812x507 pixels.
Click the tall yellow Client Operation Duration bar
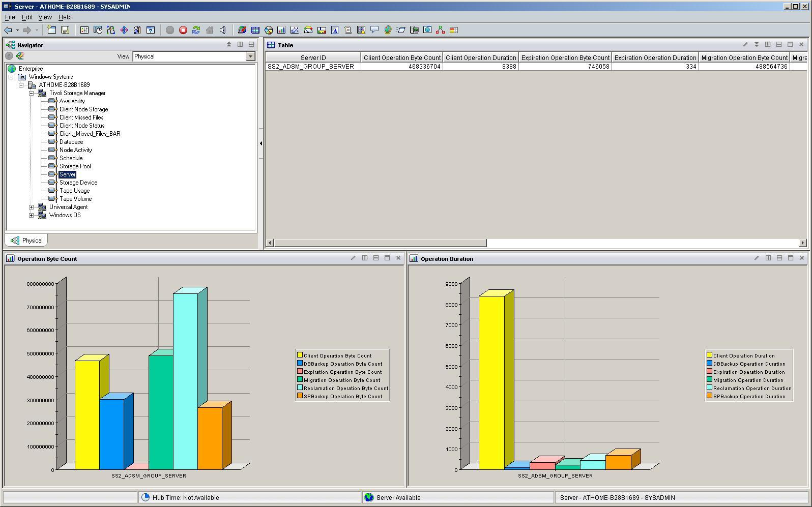(x=491, y=382)
